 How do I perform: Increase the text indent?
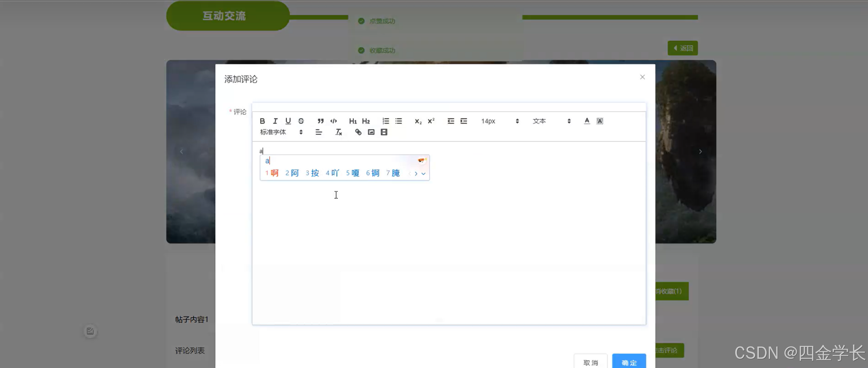coord(464,121)
